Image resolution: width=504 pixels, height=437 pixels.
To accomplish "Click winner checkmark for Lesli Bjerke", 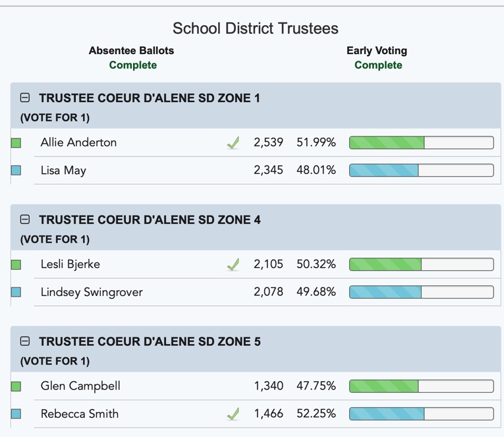I will pos(233,265).
